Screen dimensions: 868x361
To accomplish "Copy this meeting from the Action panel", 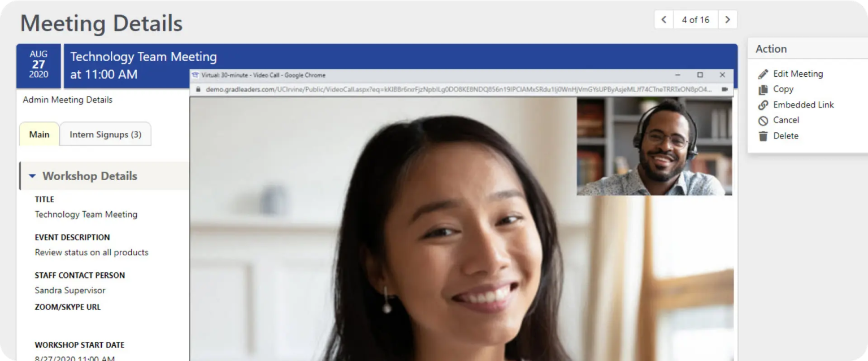I will (x=783, y=89).
